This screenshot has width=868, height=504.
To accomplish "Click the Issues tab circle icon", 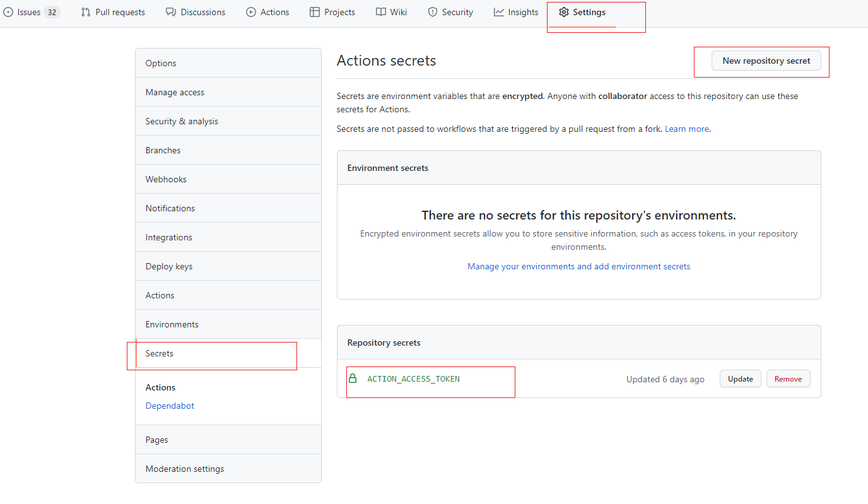I will click(x=8, y=12).
